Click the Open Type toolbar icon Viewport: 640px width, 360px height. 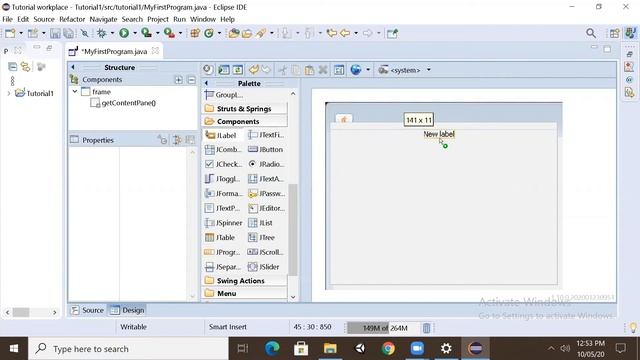coord(233,33)
